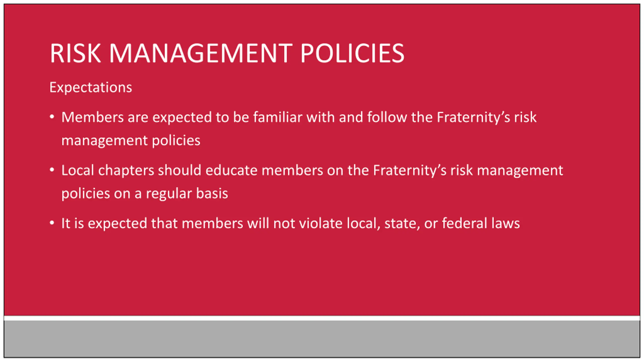Click the "RISK MANAGEMENT POLICIES" slide title

pyautogui.click(x=227, y=53)
